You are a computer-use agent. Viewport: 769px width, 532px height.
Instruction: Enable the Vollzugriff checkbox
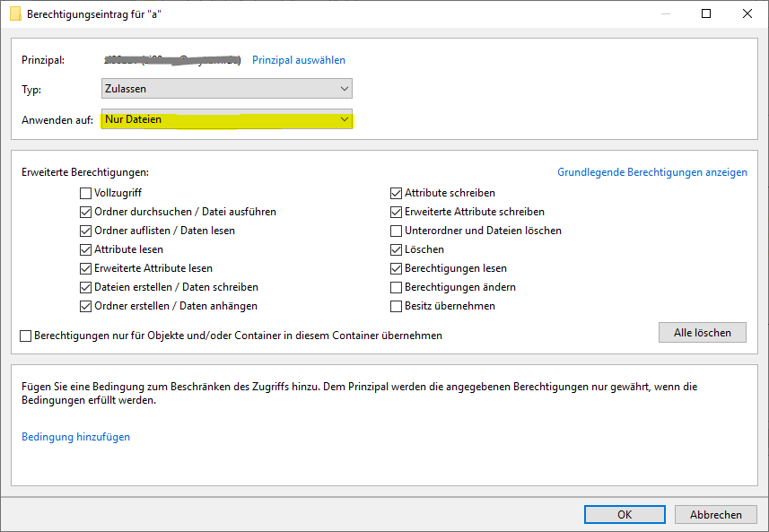point(85,193)
